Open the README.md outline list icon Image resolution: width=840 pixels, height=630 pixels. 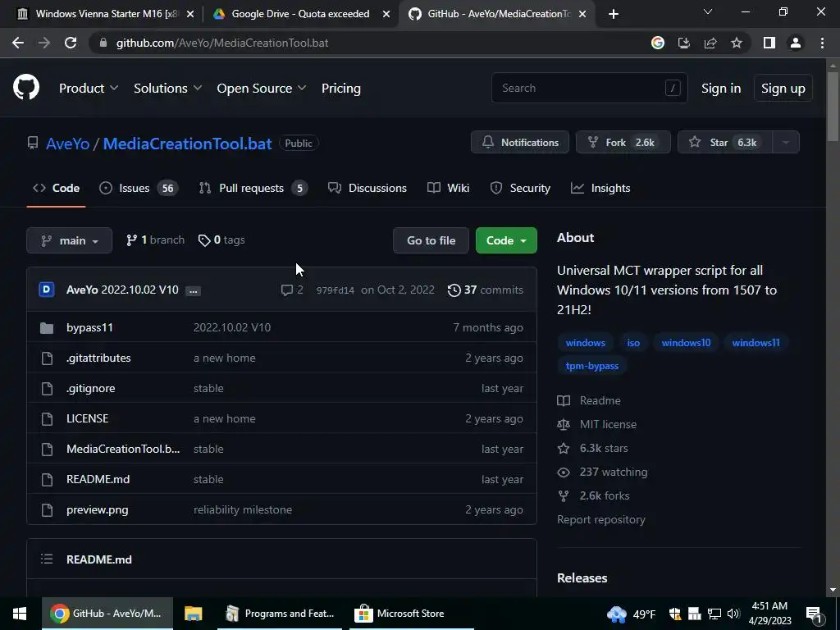coord(47,559)
